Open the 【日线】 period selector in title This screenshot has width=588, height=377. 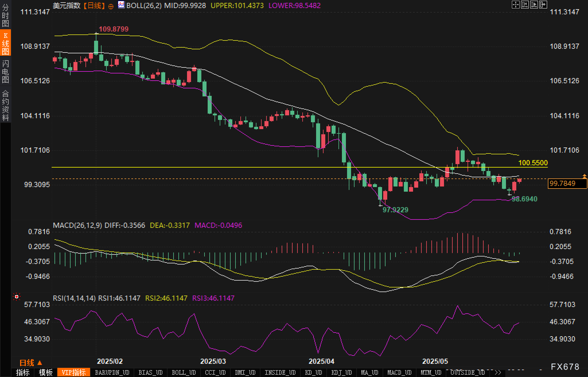click(94, 5)
